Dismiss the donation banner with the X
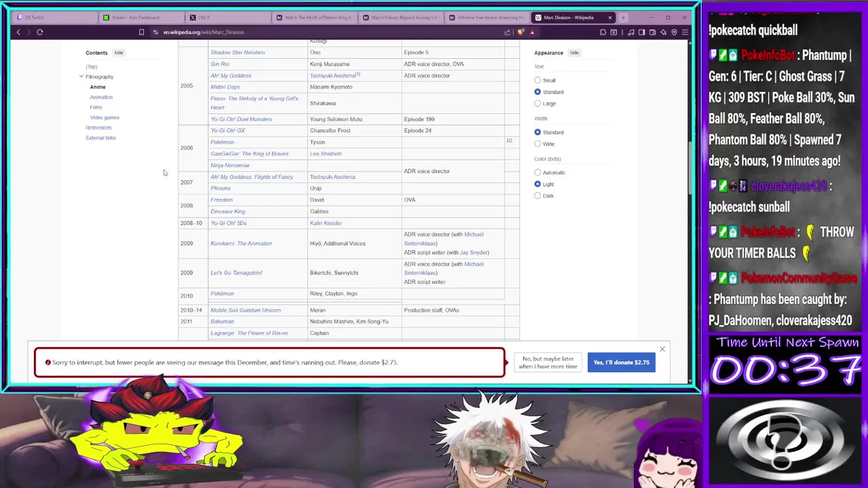 click(x=662, y=349)
